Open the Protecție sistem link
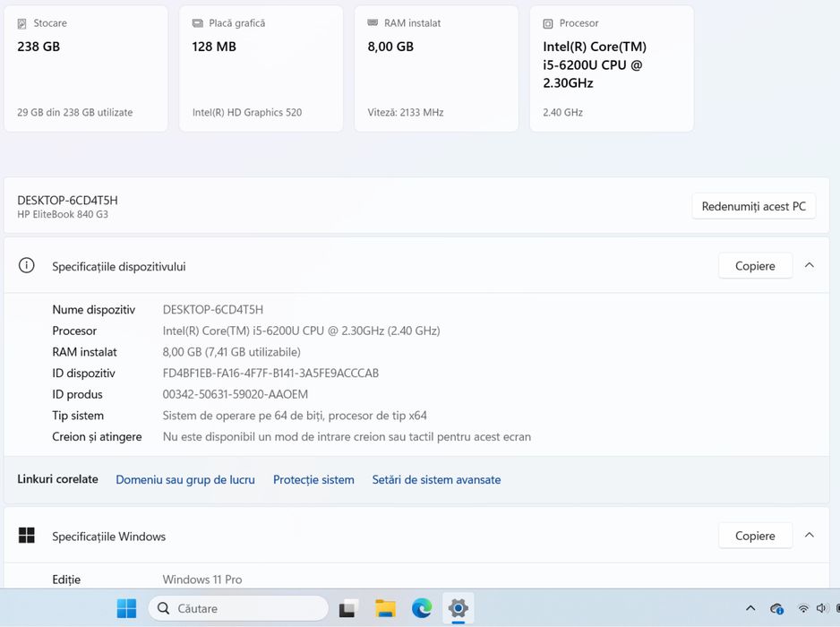 coord(313,479)
